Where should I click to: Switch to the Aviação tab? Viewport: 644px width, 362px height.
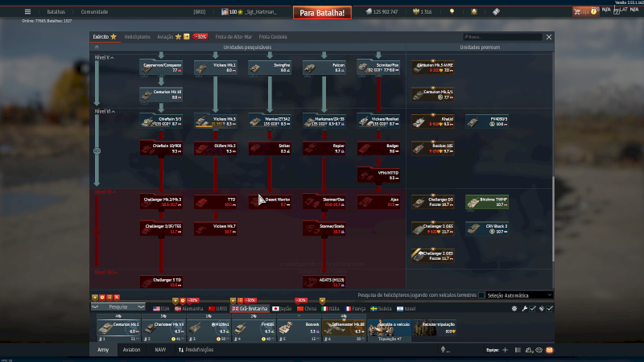pyautogui.click(x=165, y=36)
